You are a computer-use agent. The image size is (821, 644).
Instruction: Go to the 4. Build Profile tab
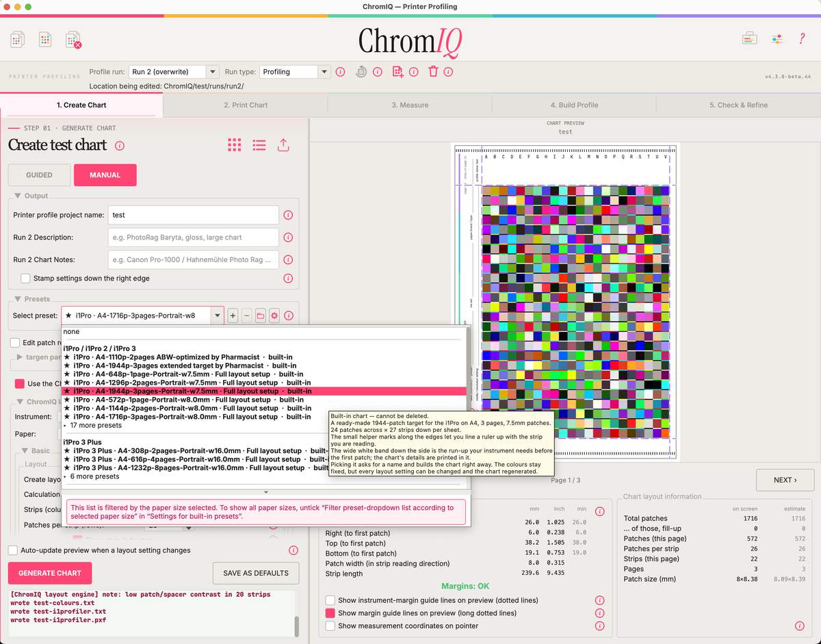[574, 105]
